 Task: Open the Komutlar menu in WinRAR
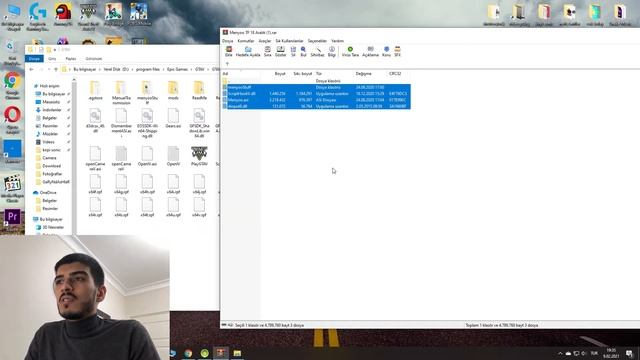[246, 41]
